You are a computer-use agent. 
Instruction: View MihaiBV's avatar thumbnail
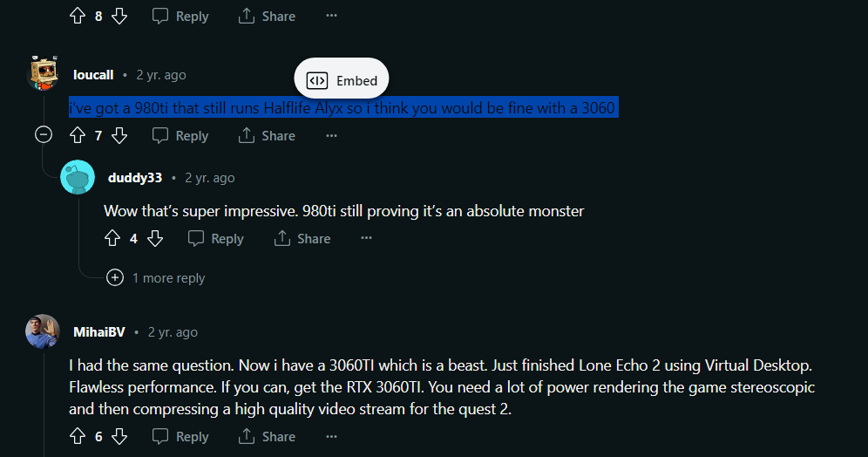click(x=43, y=331)
